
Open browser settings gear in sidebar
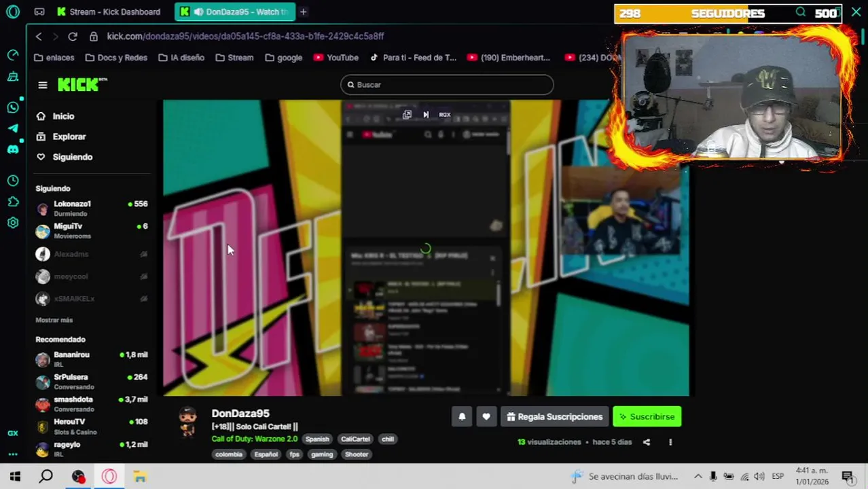(x=13, y=223)
